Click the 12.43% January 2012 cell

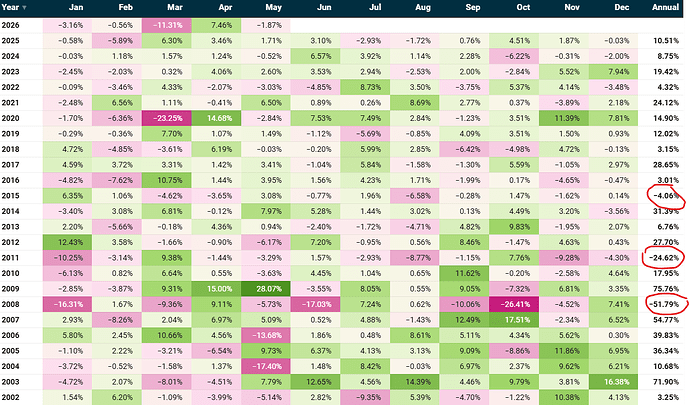(x=67, y=242)
